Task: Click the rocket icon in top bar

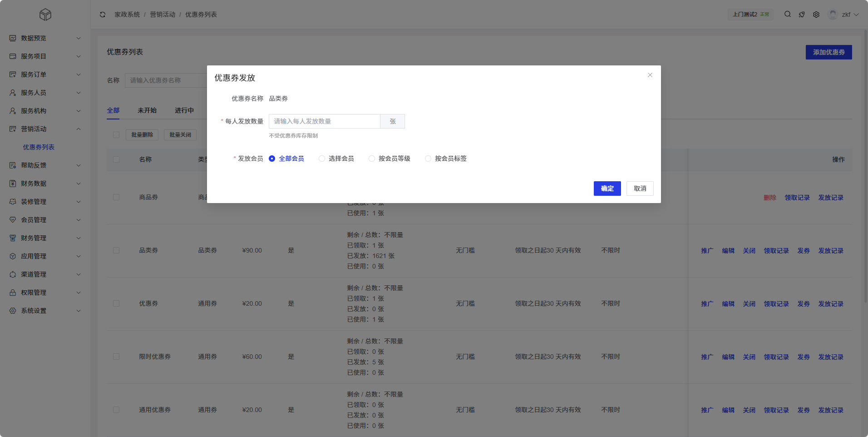Action: coord(802,15)
